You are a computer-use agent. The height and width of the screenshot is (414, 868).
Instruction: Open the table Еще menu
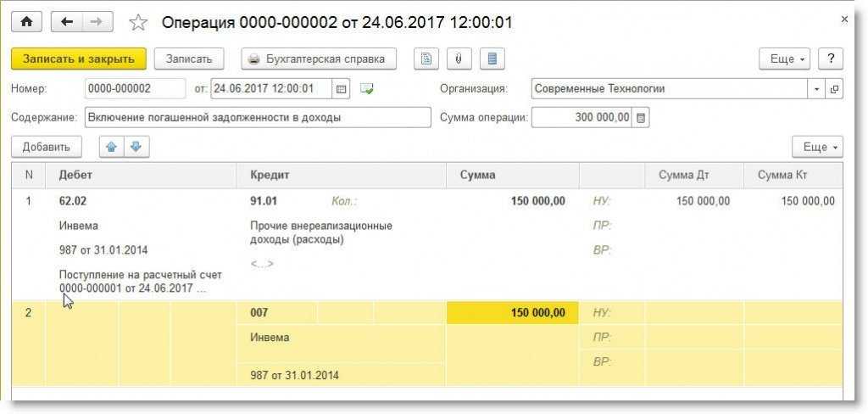(x=818, y=147)
